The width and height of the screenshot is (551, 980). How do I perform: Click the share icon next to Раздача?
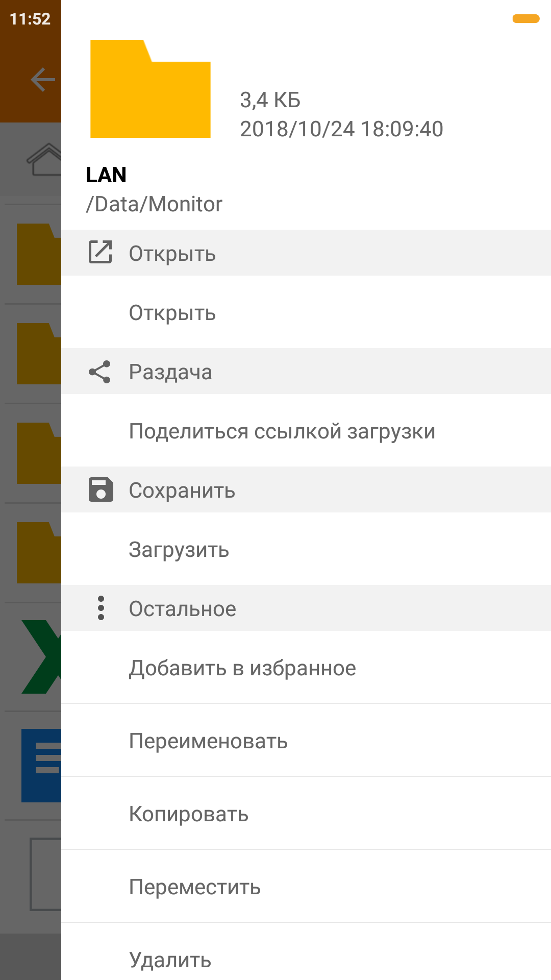click(100, 372)
